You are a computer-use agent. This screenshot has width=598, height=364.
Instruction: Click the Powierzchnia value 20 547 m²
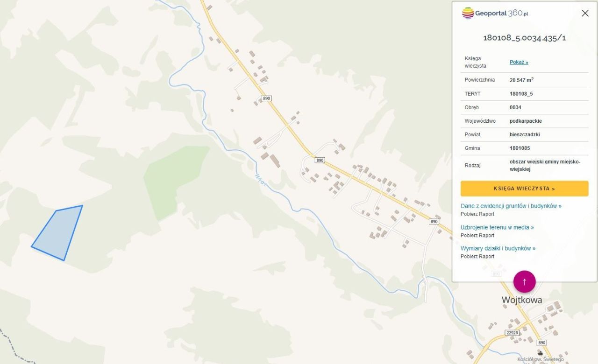coord(521,80)
